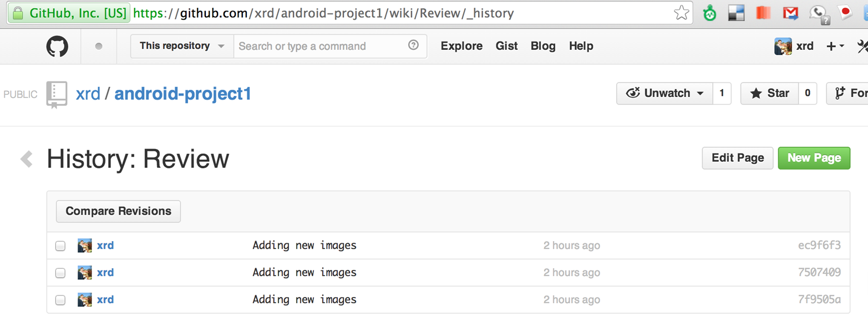
Task: Bookmark the page with the star icon
Action: (681, 13)
